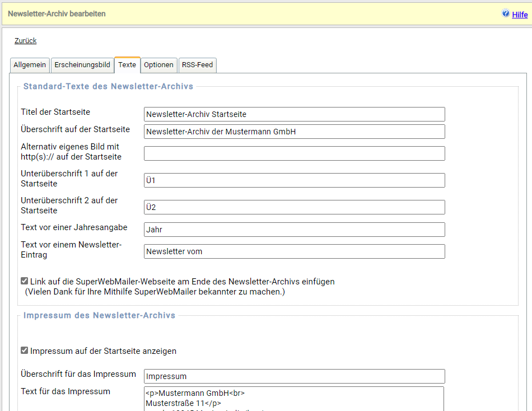The width and height of the screenshot is (532, 411).
Task: Switch to the Optionen tab
Action: (x=158, y=65)
